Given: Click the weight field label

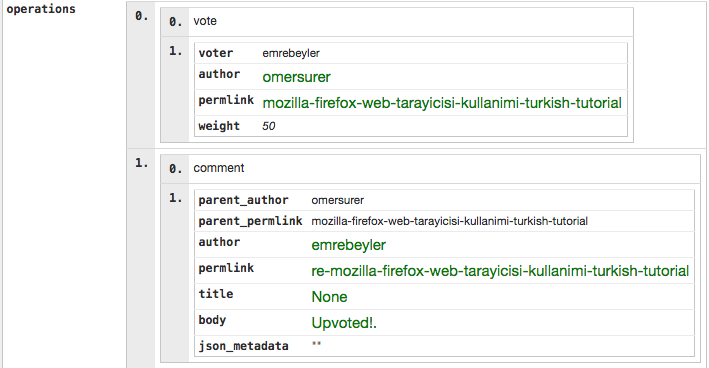Looking at the screenshot, I should 219,126.
